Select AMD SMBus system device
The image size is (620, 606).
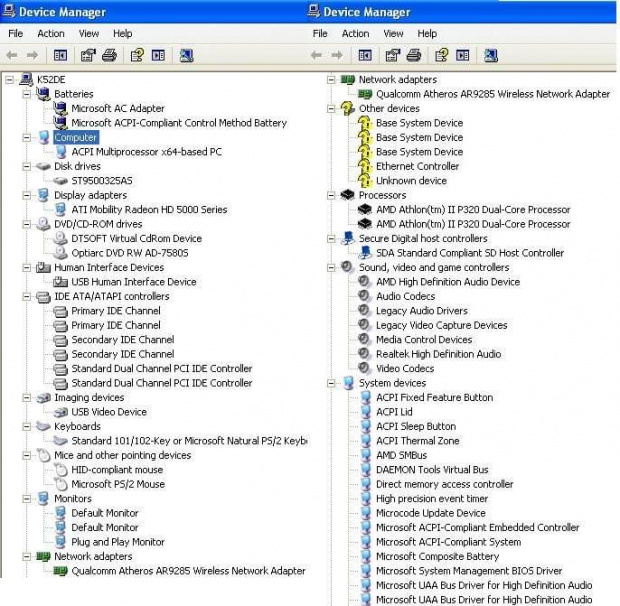401,455
